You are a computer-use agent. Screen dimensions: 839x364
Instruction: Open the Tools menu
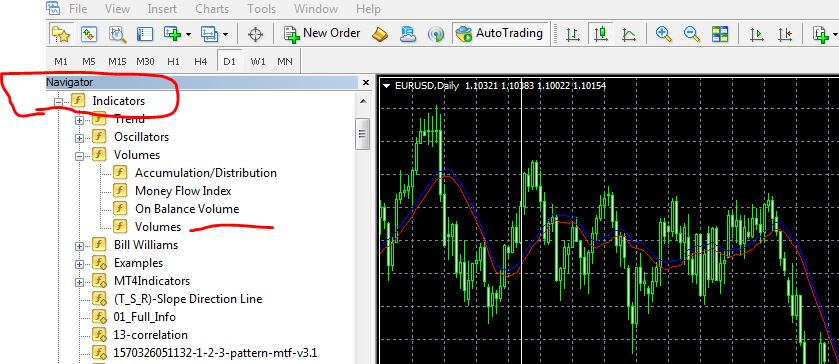pos(262,9)
